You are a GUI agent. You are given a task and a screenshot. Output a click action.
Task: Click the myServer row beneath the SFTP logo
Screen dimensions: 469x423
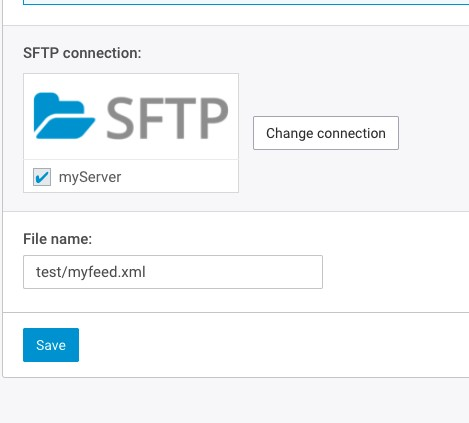coord(131,176)
